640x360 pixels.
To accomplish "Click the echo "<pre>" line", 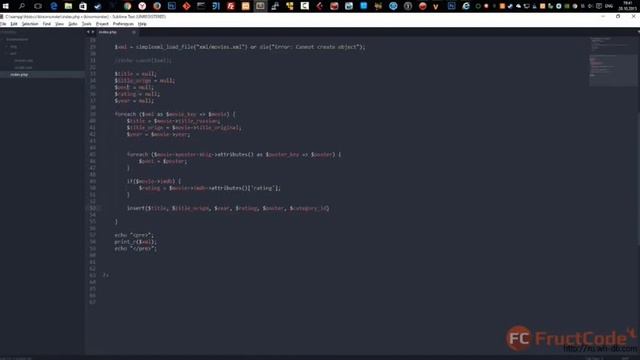I will (134, 235).
